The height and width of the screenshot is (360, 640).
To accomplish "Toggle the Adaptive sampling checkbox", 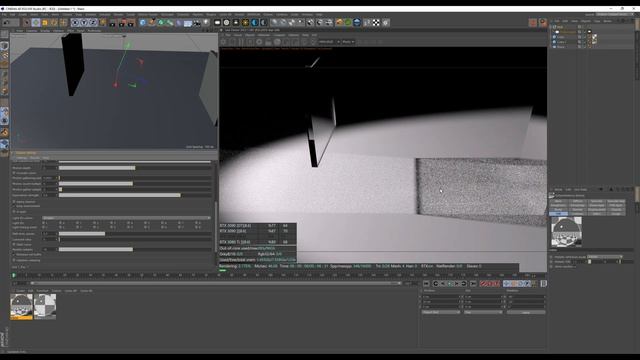I will [14, 260].
